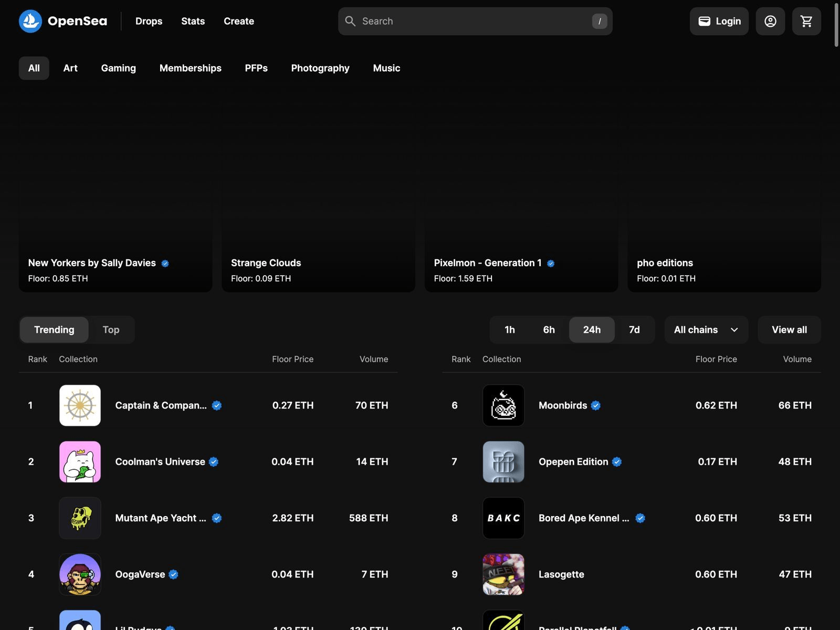
Task: Click the search magnifier icon
Action: [350, 21]
